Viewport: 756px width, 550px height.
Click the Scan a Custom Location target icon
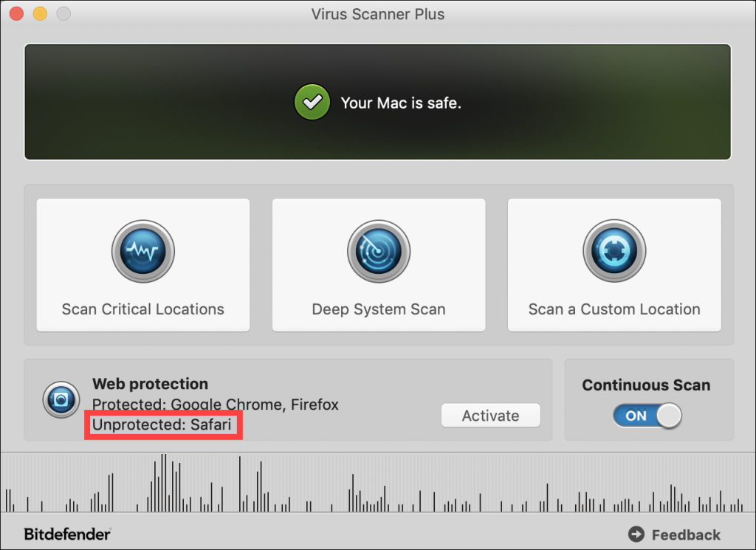614,251
